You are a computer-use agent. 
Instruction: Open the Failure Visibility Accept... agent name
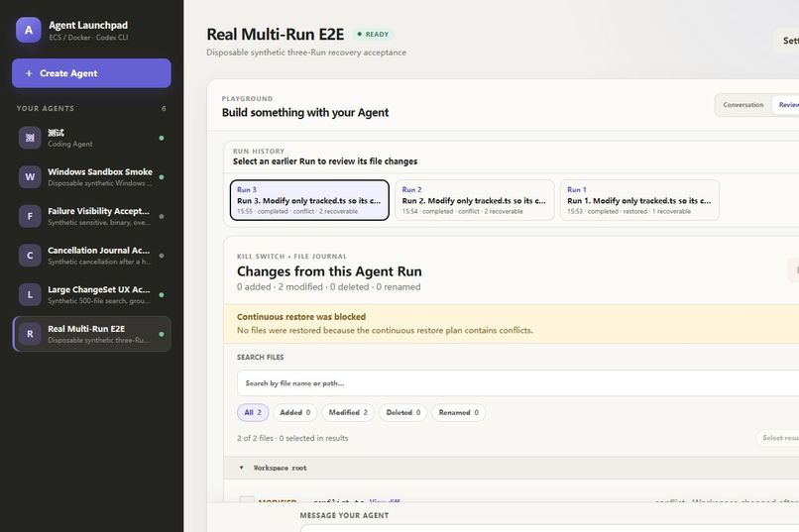tap(98, 211)
